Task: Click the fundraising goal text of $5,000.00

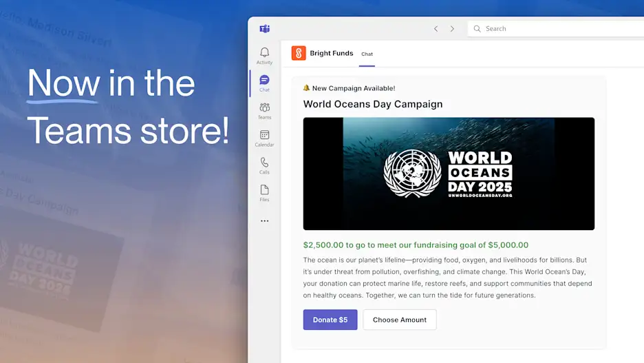Action: [416, 245]
